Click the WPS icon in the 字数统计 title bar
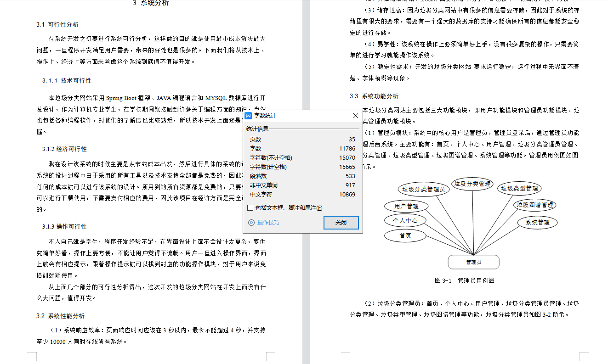 [x=249, y=116]
